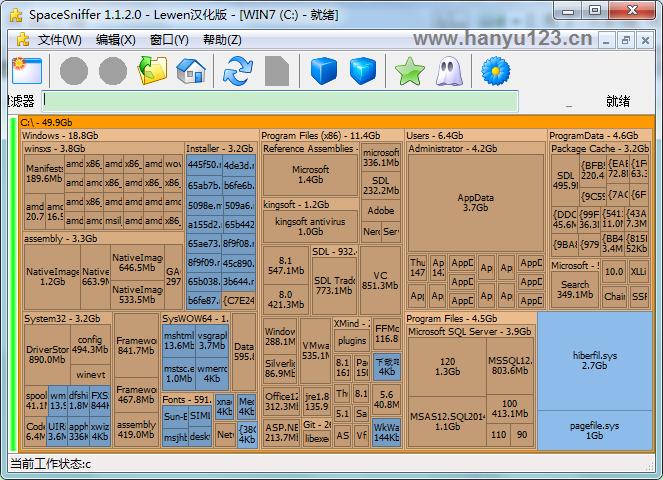Click the blue flower donate icon
663x480 pixels.
tap(495, 71)
